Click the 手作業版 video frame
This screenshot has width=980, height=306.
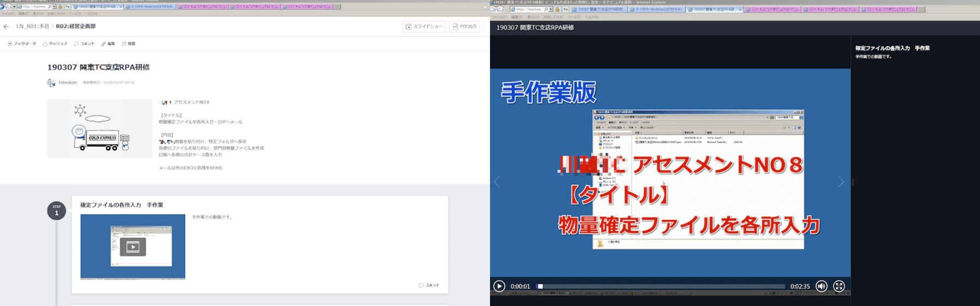670,172
